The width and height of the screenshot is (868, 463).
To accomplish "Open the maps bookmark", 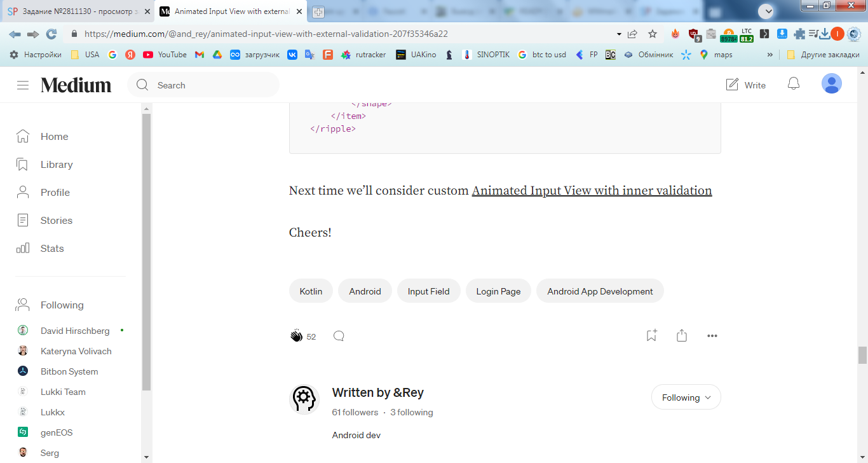I will (716, 55).
